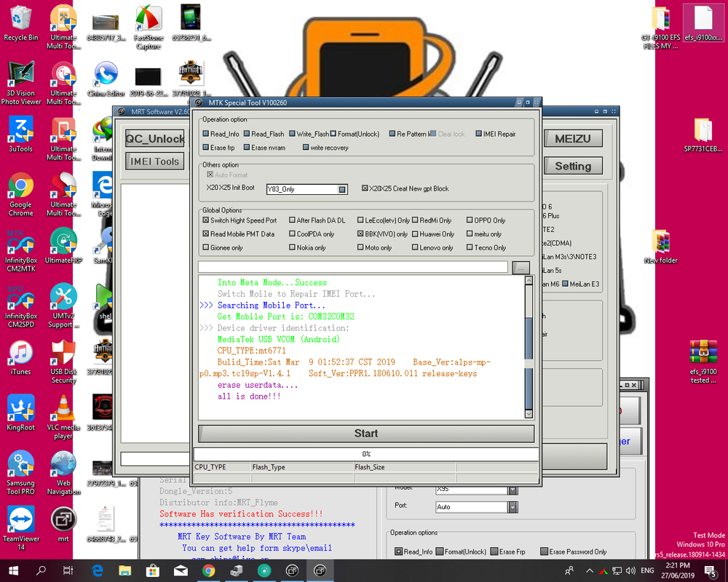Click the 0% progress bar
The image size is (728, 582).
(366, 454)
